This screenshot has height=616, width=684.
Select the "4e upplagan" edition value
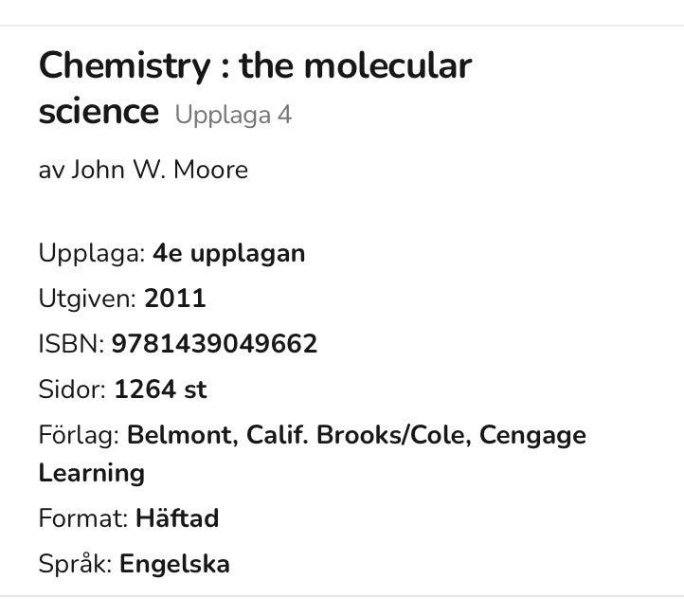(228, 254)
